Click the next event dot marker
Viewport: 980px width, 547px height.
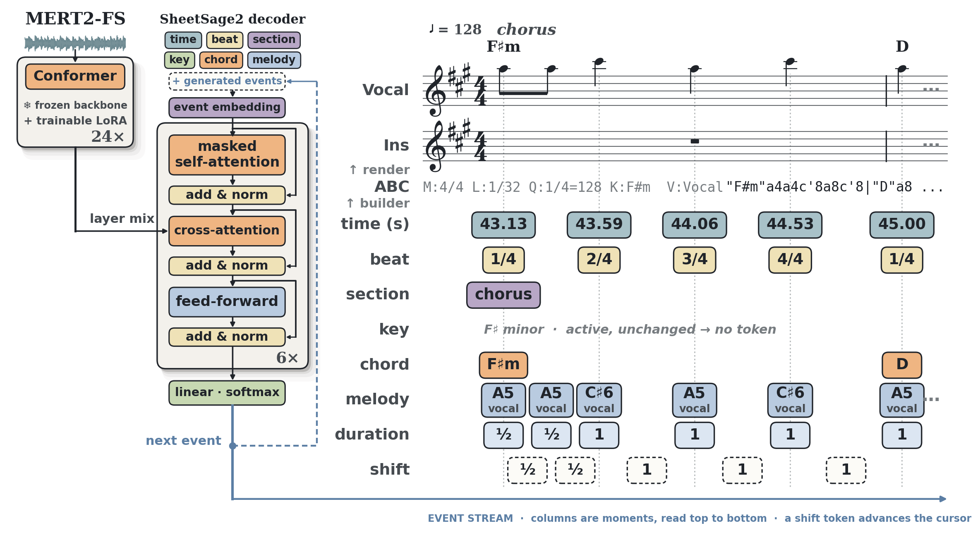tap(232, 446)
